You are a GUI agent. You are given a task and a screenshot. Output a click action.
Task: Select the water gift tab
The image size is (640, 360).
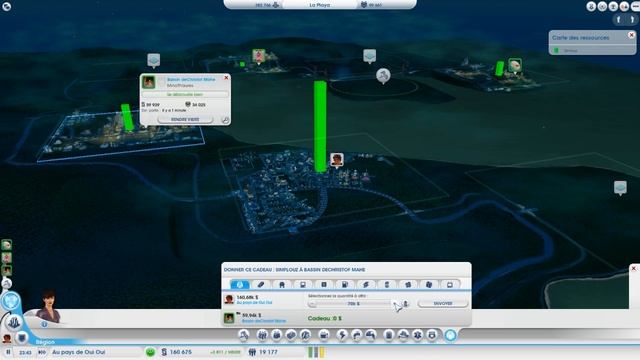240,284
